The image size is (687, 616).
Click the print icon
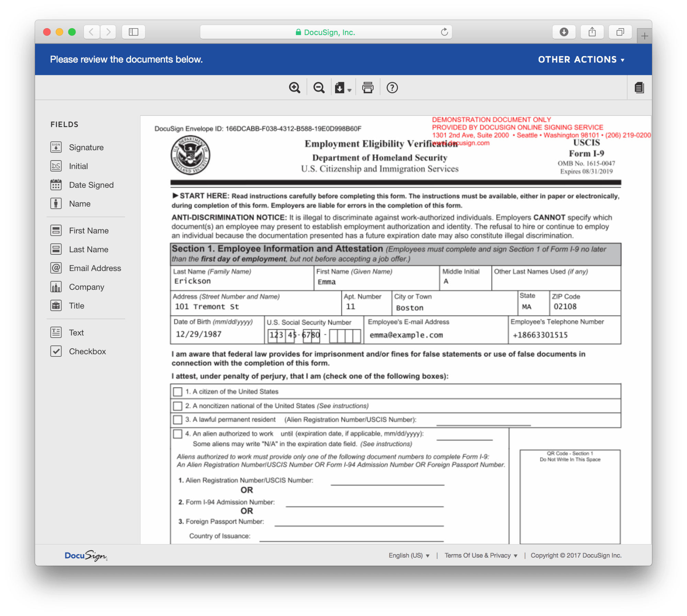tap(368, 88)
